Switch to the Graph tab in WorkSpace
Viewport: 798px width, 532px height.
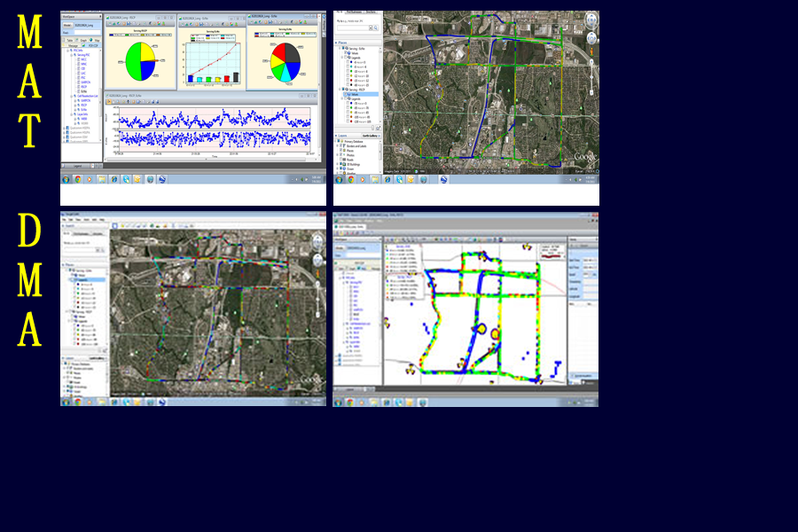click(x=82, y=41)
